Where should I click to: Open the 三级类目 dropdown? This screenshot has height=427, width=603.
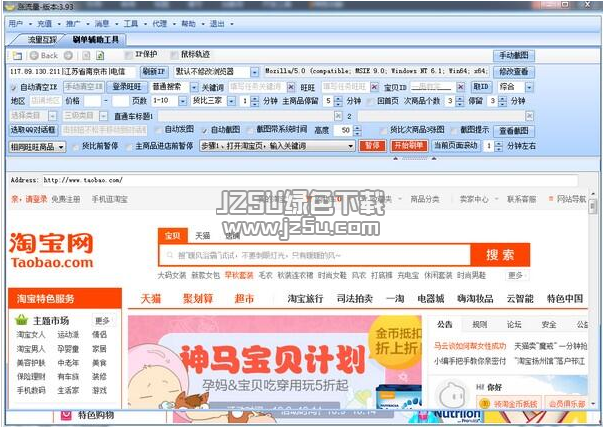pos(103,115)
